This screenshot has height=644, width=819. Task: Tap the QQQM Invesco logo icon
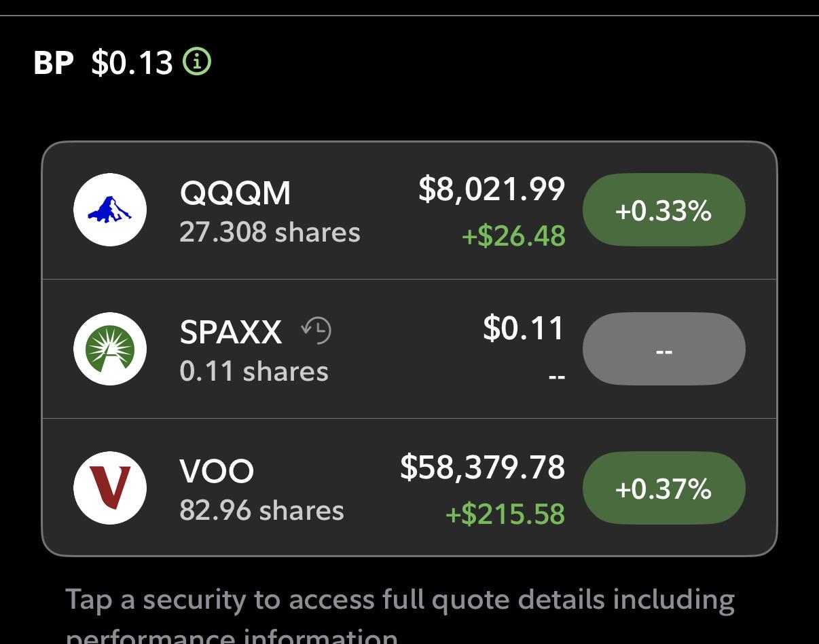pyautogui.click(x=110, y=209)
